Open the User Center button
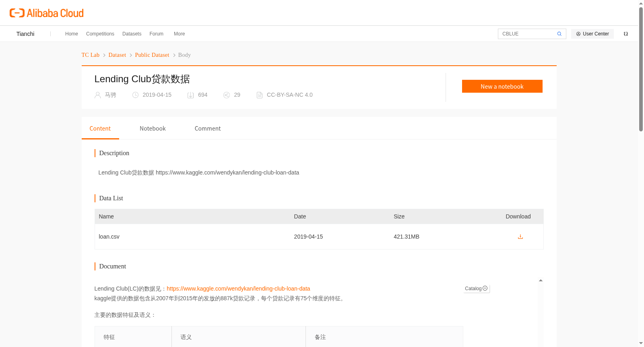The image size is (644, 347). [592, 34]
